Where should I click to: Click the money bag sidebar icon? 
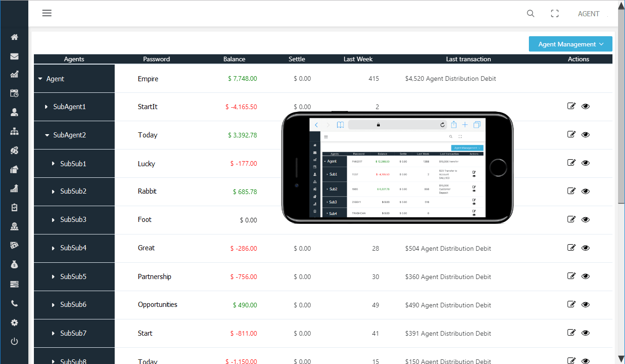click(x=14, y=265)
